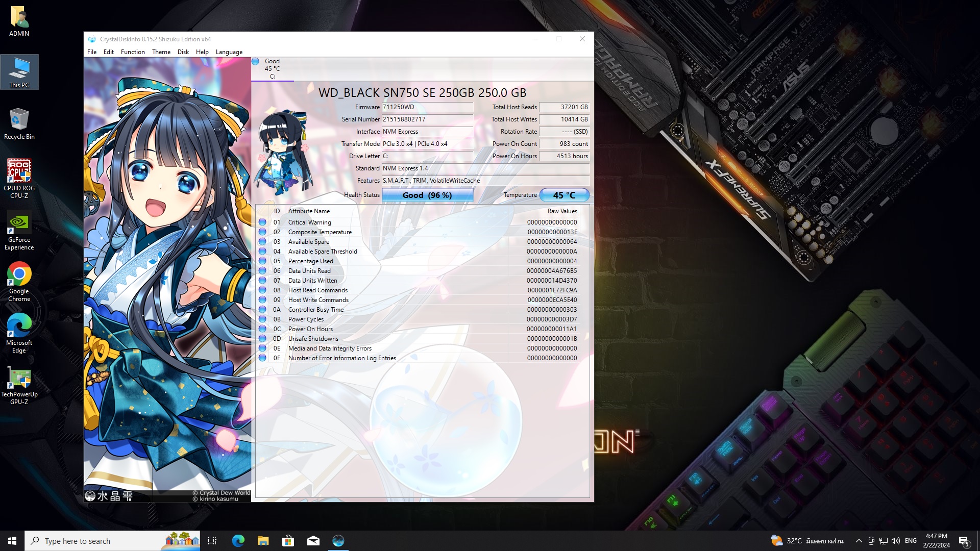Image resolution: width=980 pixels, height=551 pixels.
Task: Open the Language menu
Action: point(229,52)
